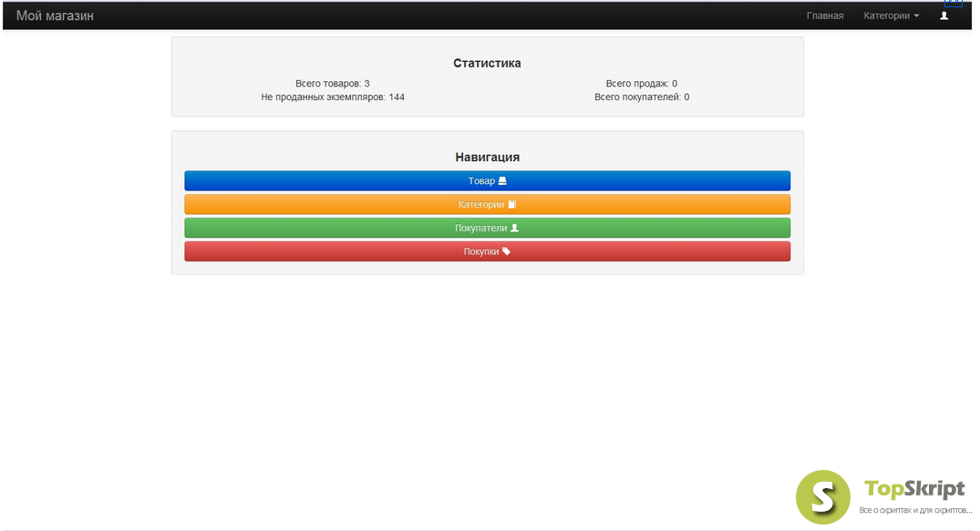
Task: Click the Всего товаров: 3 text
Action: (333, 83)
